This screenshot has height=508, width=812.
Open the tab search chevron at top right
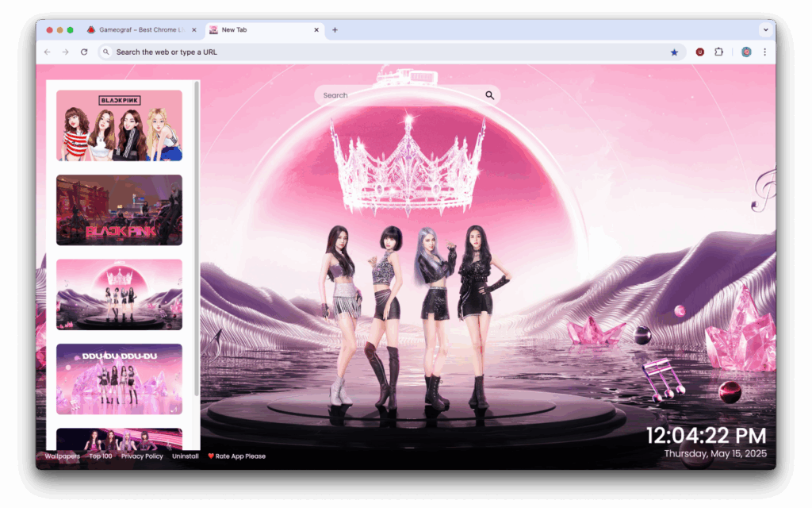(x=766, y=29)
